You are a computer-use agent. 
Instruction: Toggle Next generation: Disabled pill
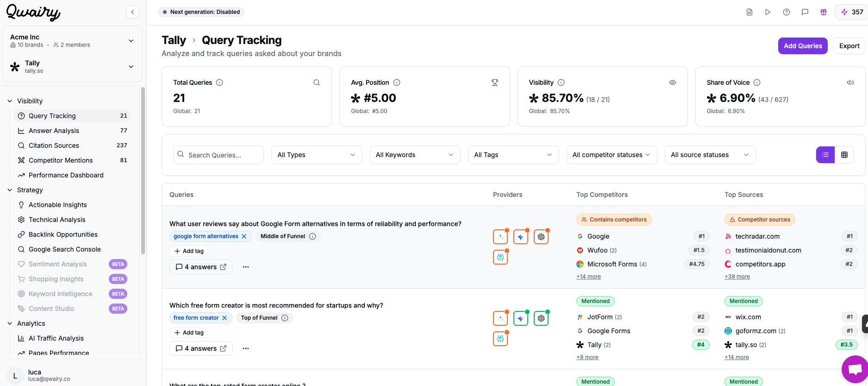pos(201,12)
